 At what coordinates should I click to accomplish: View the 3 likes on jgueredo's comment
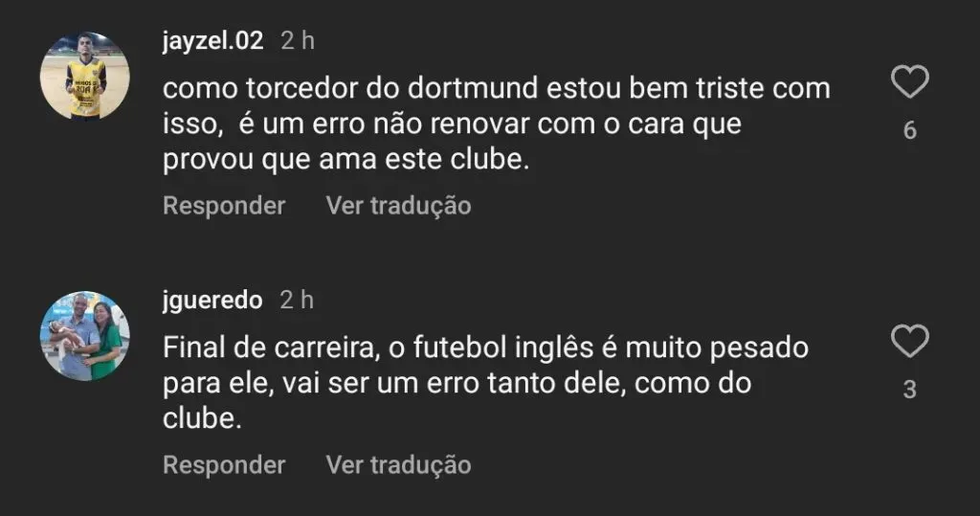click(909, 390)
